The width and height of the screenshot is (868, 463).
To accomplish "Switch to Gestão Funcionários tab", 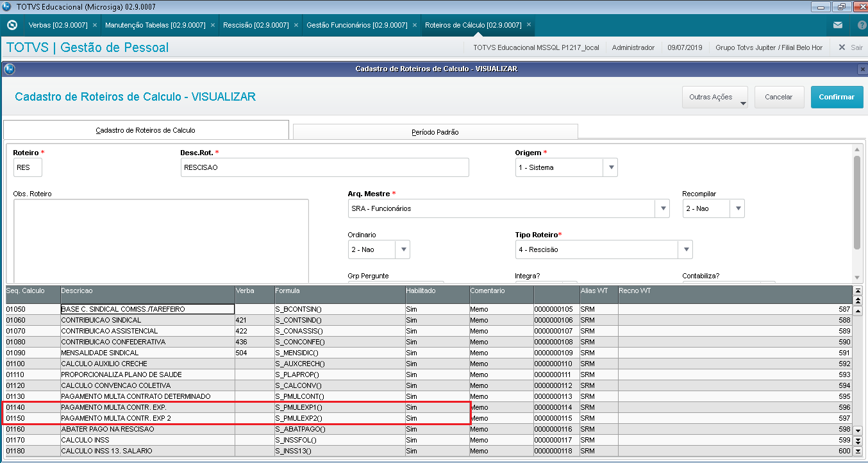I will coord(357,25).
